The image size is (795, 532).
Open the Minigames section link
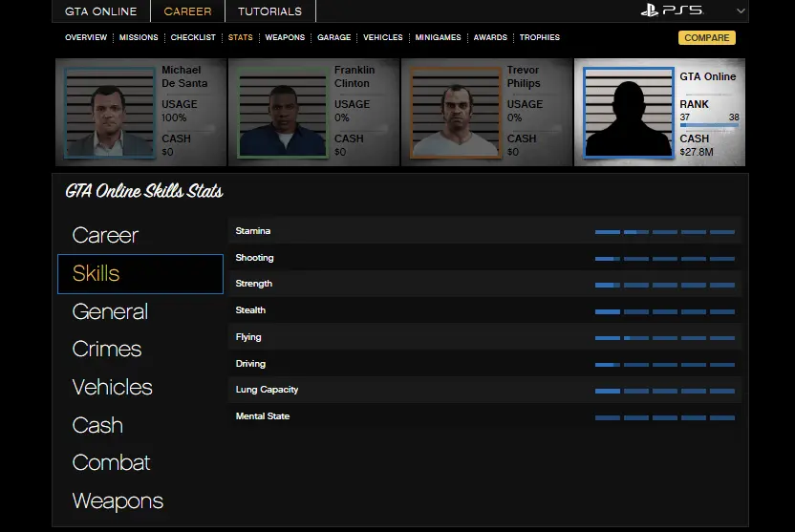438,38
